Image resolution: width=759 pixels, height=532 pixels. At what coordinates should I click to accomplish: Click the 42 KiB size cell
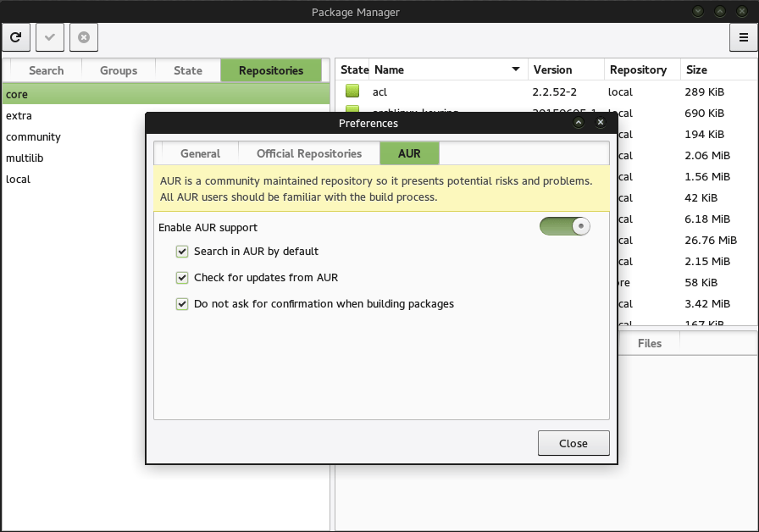coord(701,198)
